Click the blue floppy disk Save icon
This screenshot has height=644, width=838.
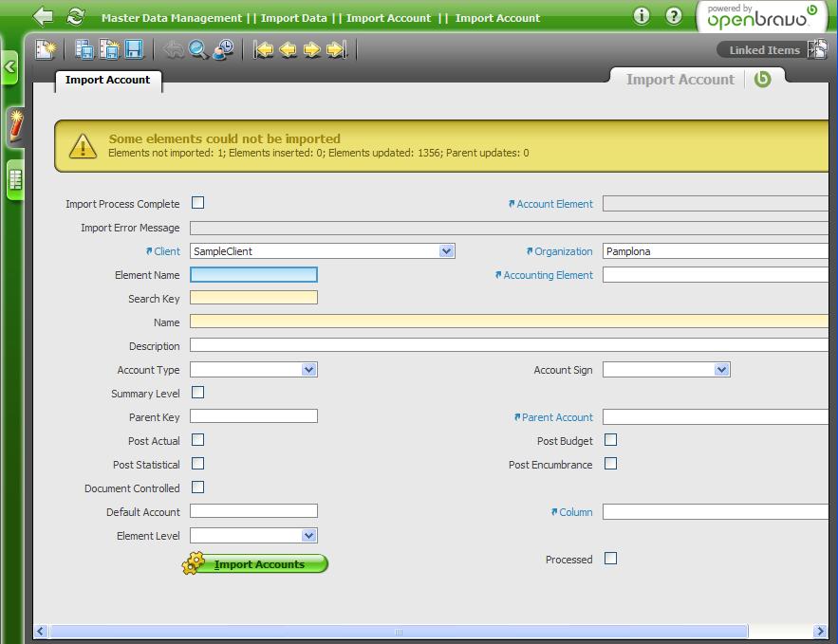[134, 49]
